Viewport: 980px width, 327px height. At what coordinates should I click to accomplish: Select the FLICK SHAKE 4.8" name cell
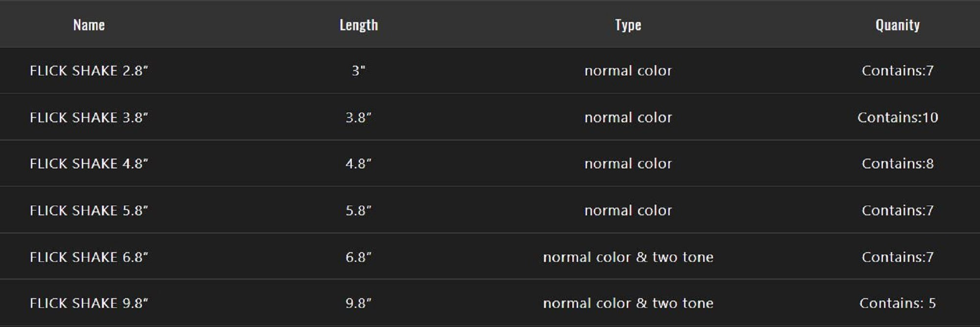click(x=89, y=163)
